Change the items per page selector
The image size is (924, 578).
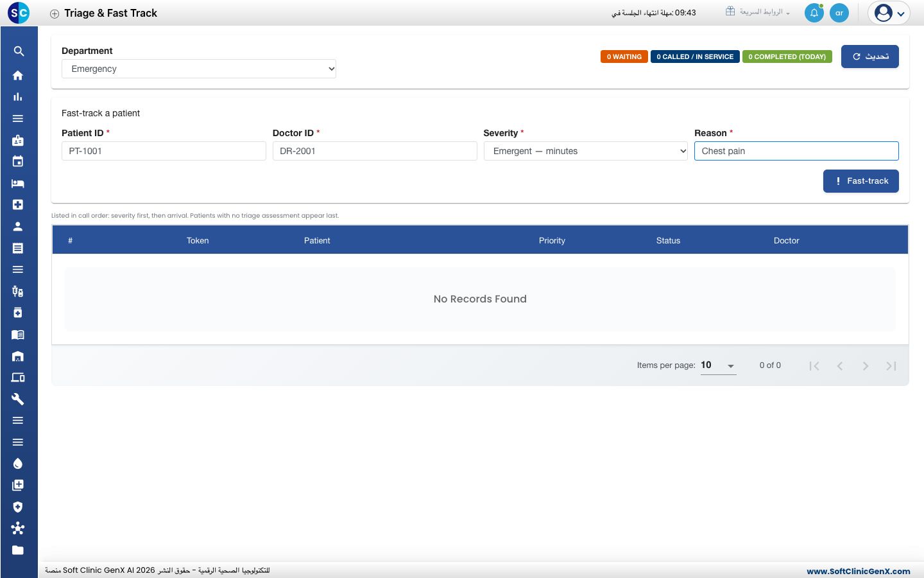(718, 365)
